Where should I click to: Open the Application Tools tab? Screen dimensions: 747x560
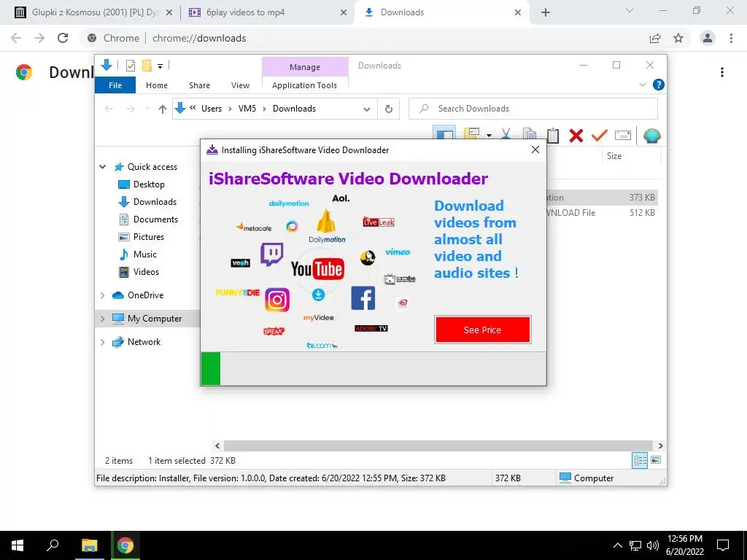tap(304, 85)
